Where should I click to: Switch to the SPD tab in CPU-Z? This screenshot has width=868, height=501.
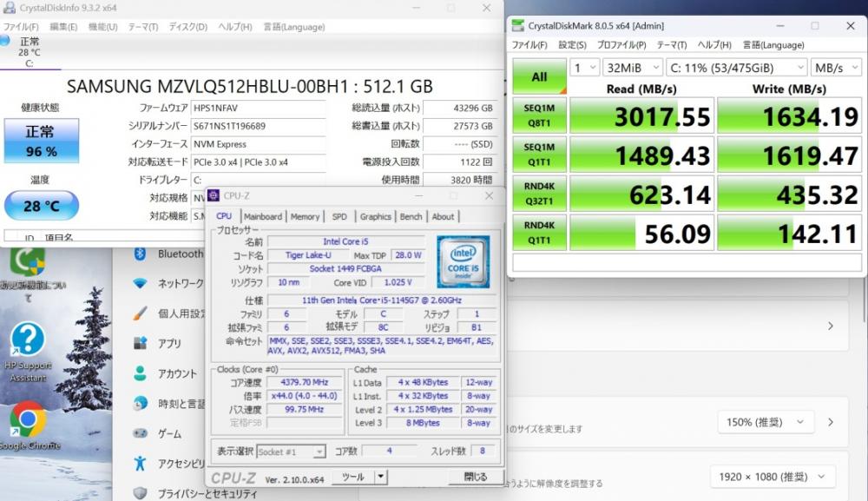click(339, 216)
